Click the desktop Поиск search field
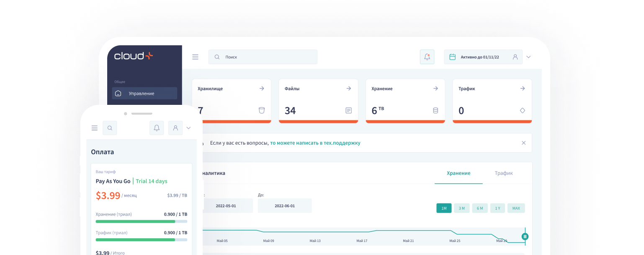644x255 pixels. click(x=263, y=57)
